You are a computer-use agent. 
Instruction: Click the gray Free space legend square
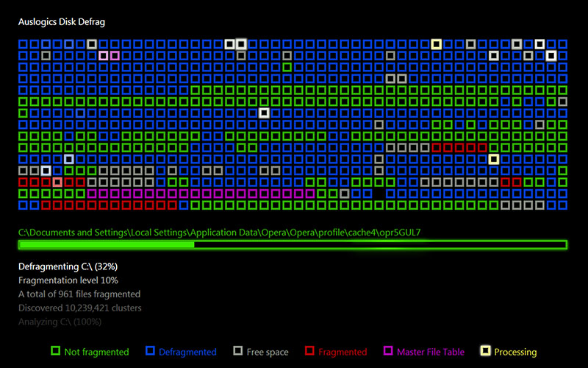coord(238,351)
